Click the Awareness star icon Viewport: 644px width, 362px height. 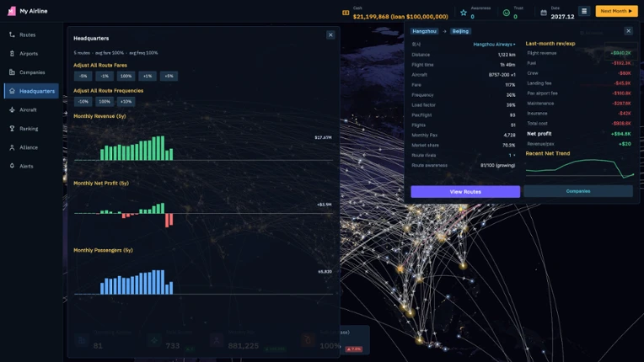pos(464,13)
